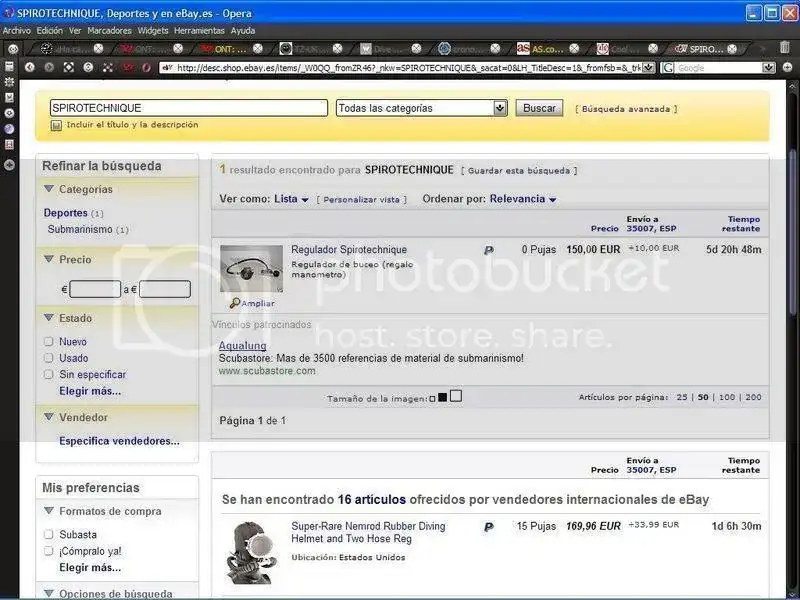800x600 pixels.
Task: Open the address bar history dropdown arrow
Action: tap(648, 67)
